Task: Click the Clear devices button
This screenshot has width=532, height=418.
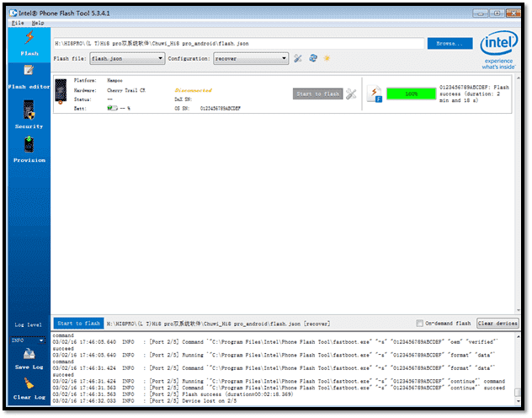Action: coord(497,324)
